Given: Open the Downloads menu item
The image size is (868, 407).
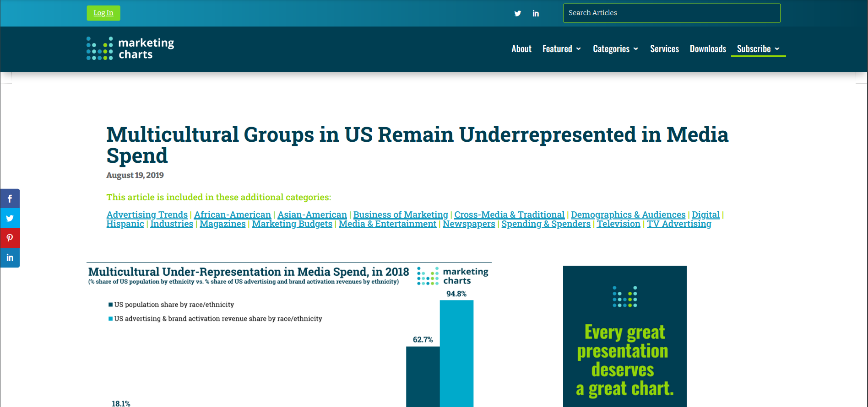Looking at the screenshot, I should 708,49.
